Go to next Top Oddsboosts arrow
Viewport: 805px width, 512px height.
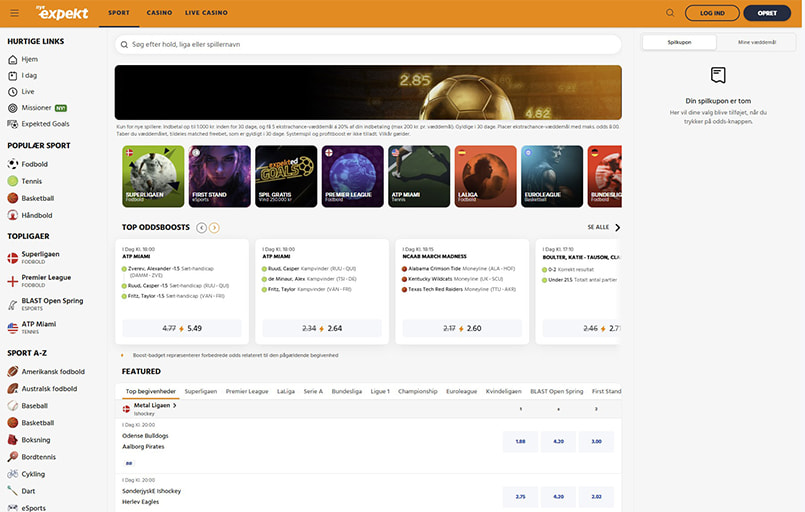pyautogui.click(x=214, y=227)
